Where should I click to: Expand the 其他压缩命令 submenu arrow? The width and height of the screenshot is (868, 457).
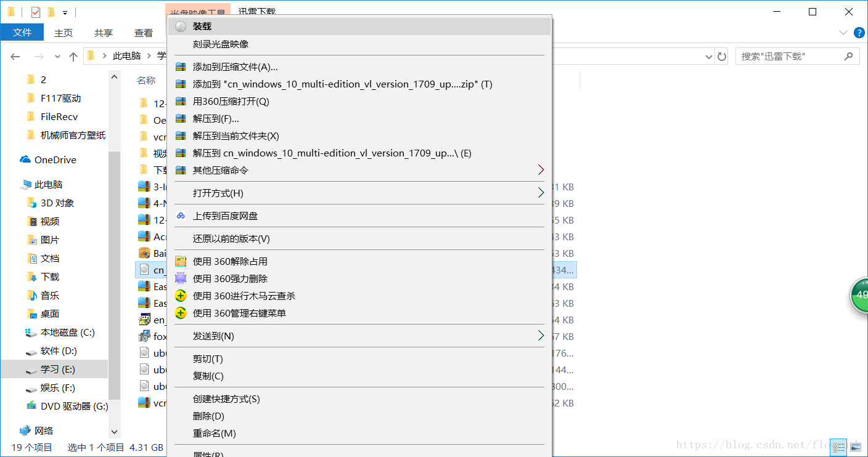tap(541, 170)
